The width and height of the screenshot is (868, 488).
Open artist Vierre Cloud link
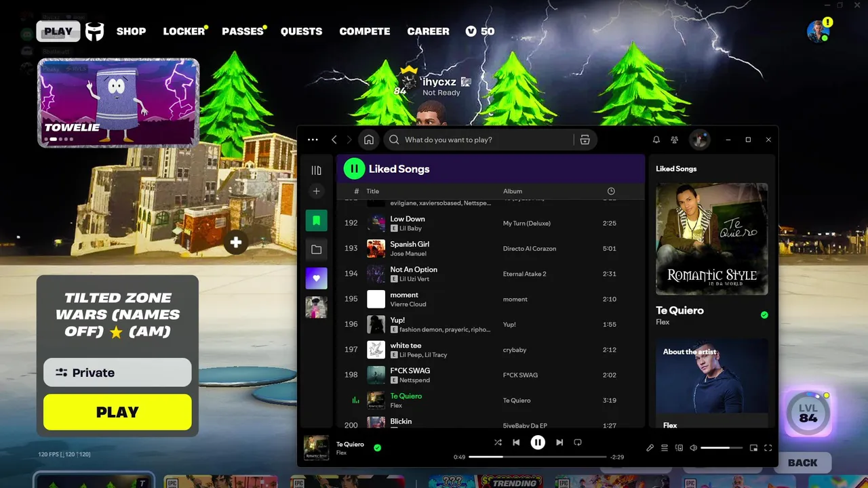[x=408, y=304]
